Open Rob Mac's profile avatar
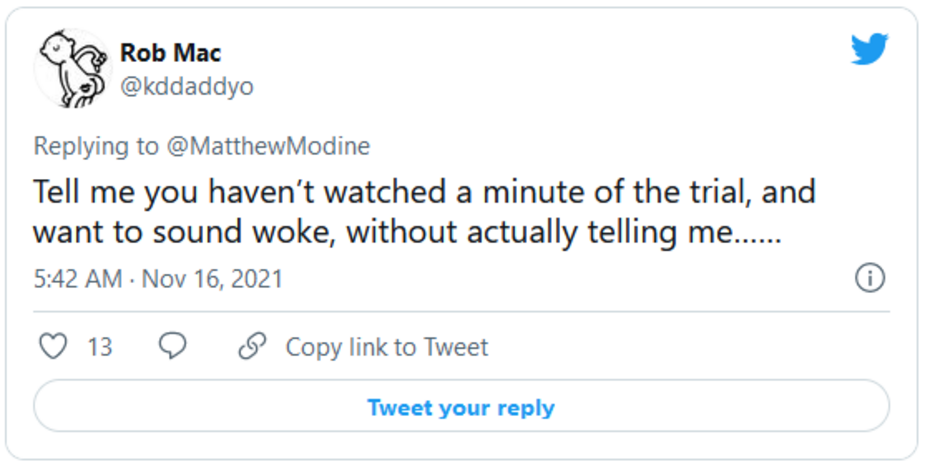This screenshot has height=467, width=930. (71, 68)
